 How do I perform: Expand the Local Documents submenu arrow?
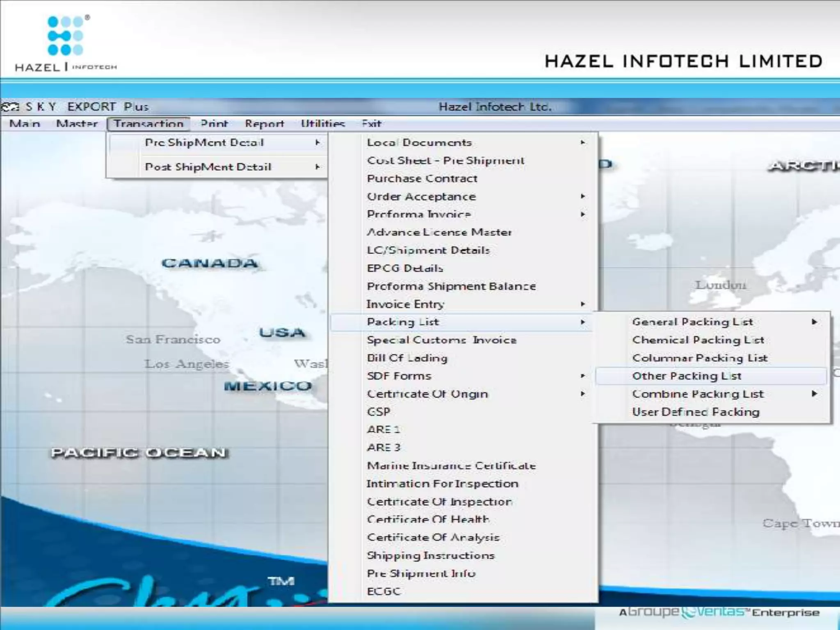(x=582, y=142)
